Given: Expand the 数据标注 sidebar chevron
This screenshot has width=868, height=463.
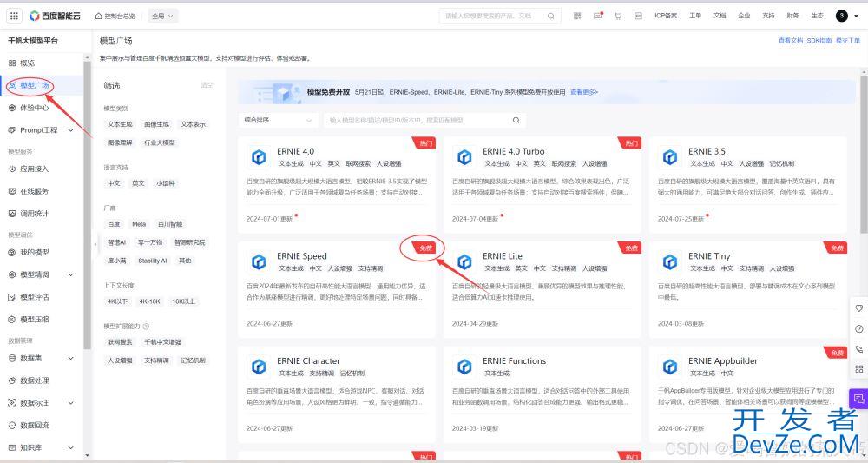Looking at the screenshot, I should tap(71, 403).
